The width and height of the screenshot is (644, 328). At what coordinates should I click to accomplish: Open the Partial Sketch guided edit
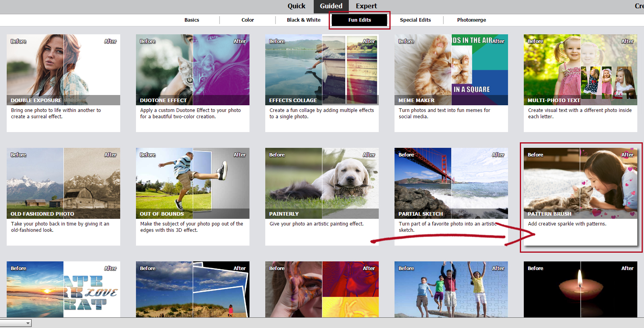point(451,183)
